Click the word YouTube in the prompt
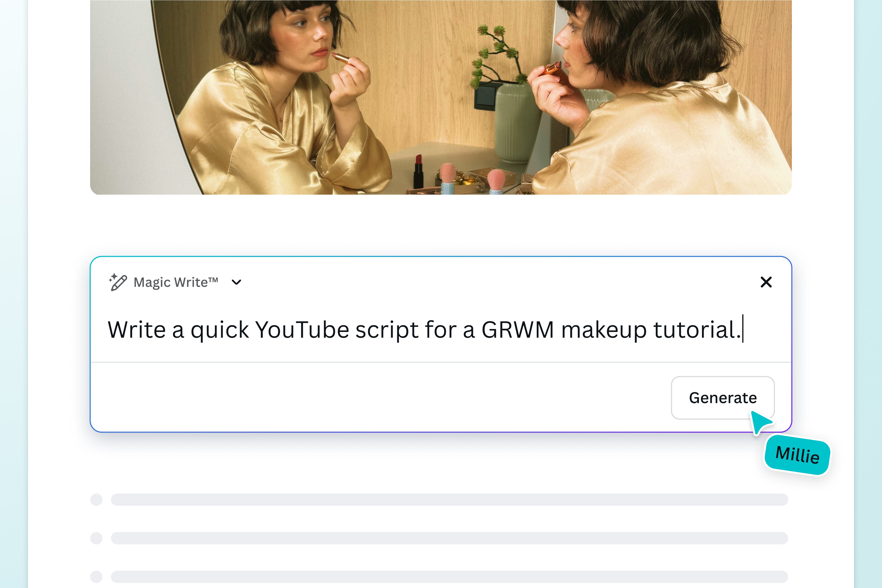 [302, 330]
